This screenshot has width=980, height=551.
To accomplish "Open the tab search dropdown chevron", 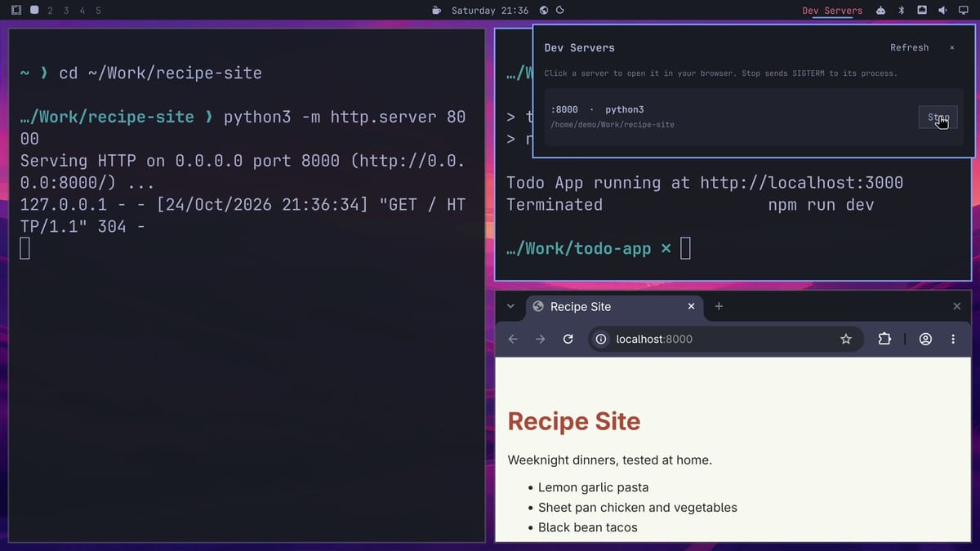I will coord(510,306).
